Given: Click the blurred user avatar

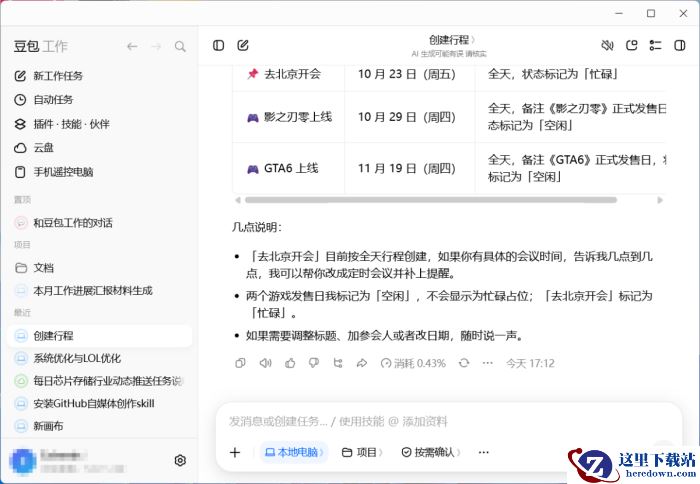Looking at the screenshot, I should pos(23,461).
